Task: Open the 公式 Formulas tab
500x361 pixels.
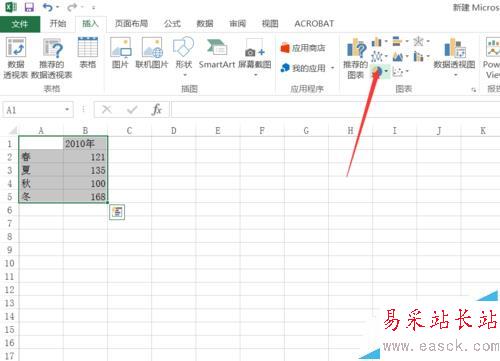Action: [x=172, y=24]
